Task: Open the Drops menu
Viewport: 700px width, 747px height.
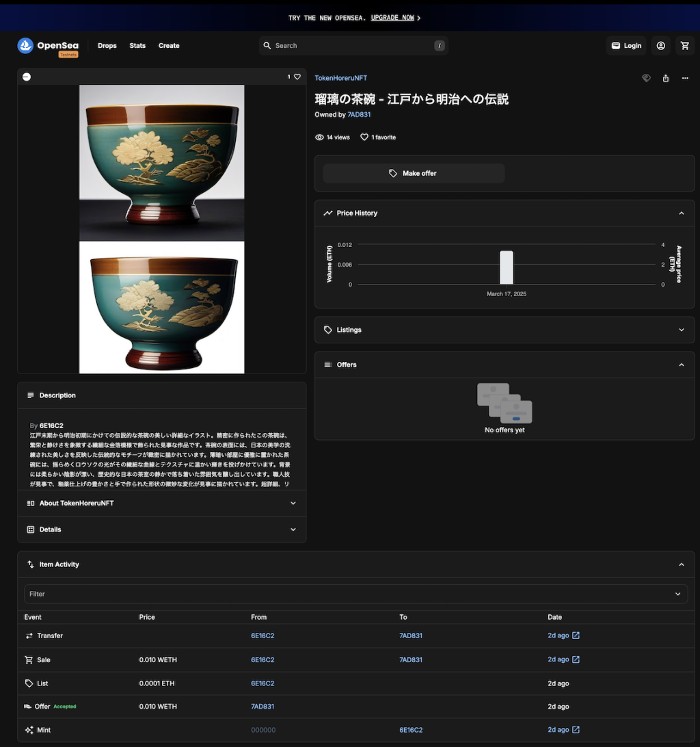Action: pyautogui.click(x=107, y=46)
